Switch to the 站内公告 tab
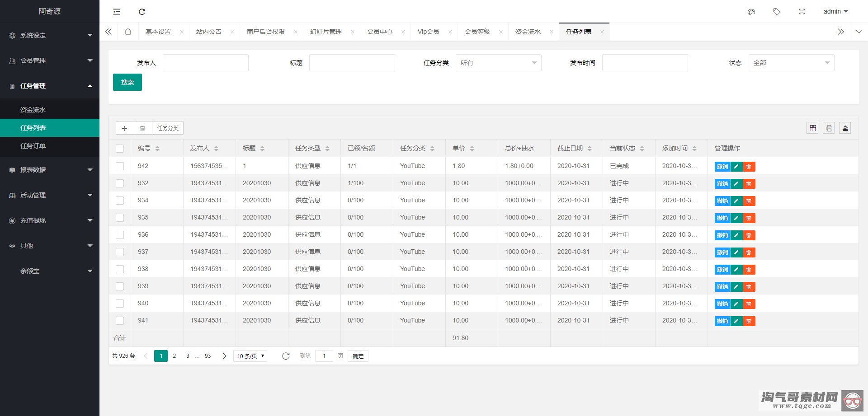Viewport: 868px width, 416px height. coord(209,32)
